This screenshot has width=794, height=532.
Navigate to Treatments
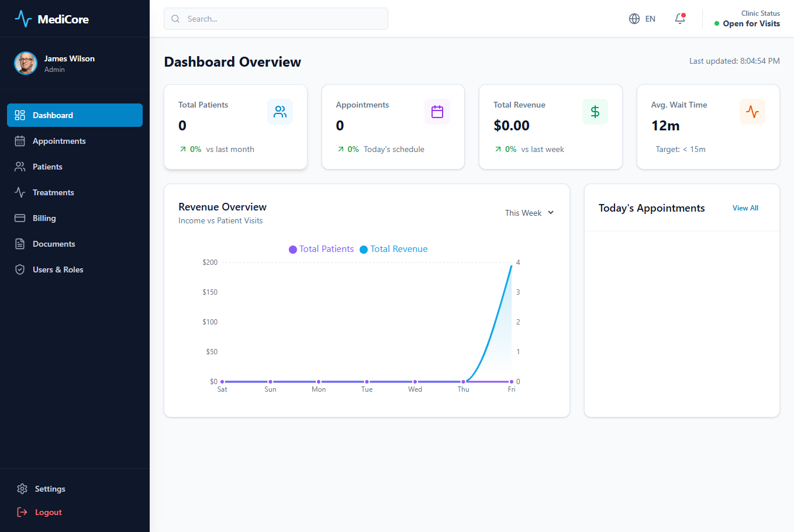tap(75, 192)
